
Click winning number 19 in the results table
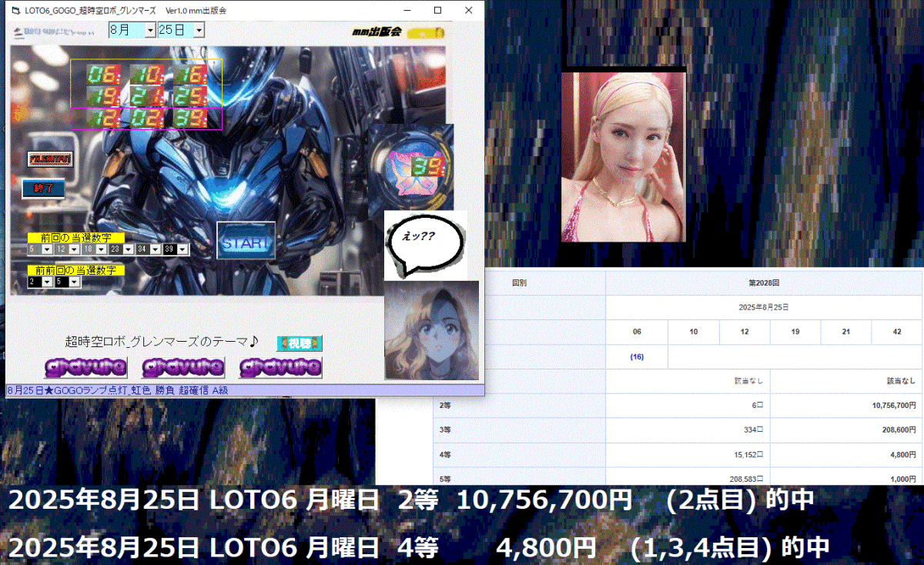point(795,332)
